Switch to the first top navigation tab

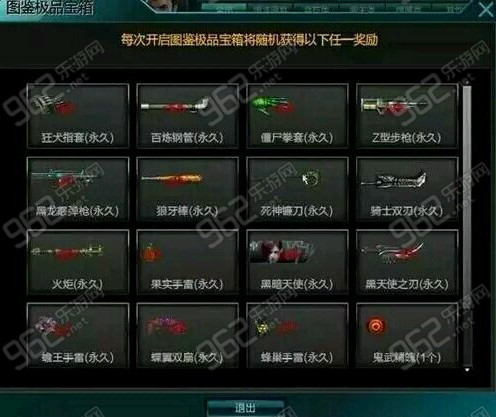(224, 8)
